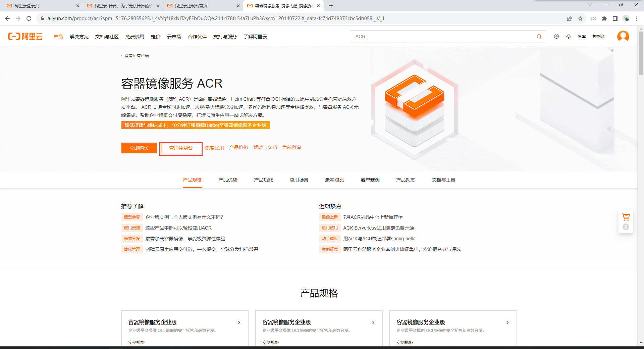Screen dimensions: 644x349
Task: Expand right 容器镜像服务企业版 card chevron
Action: click(507, 322)
